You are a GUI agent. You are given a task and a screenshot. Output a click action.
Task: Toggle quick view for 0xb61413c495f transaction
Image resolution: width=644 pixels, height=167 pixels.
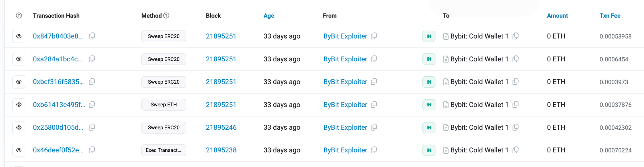pyautogui.click(x=19, y=105)
